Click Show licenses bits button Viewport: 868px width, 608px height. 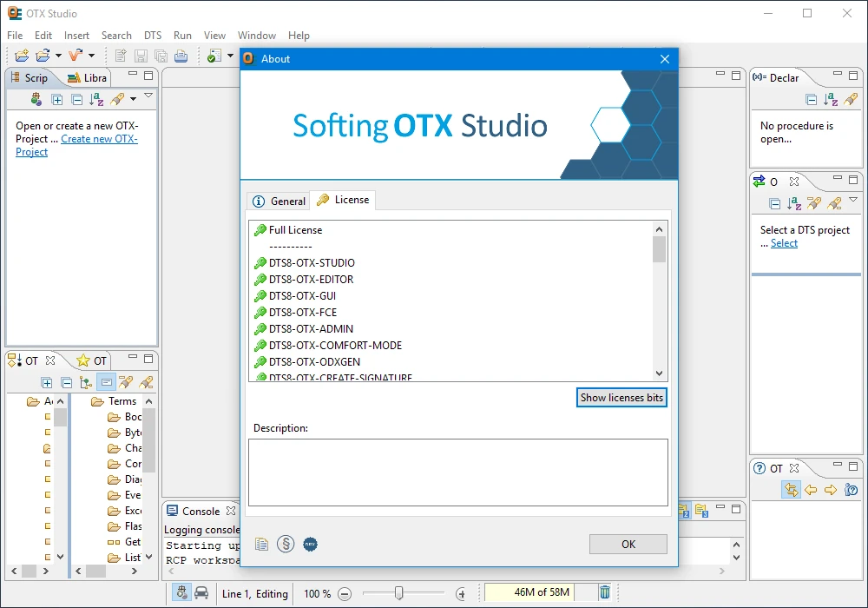point(621,398)
